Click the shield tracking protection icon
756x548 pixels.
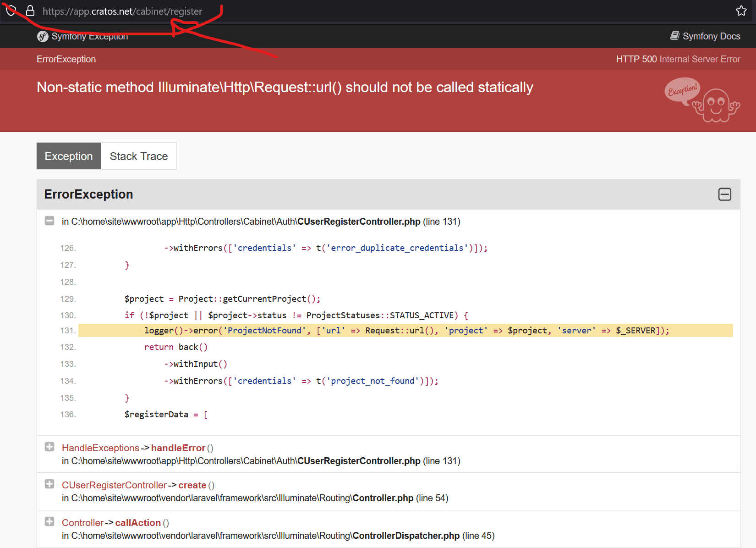11,11
